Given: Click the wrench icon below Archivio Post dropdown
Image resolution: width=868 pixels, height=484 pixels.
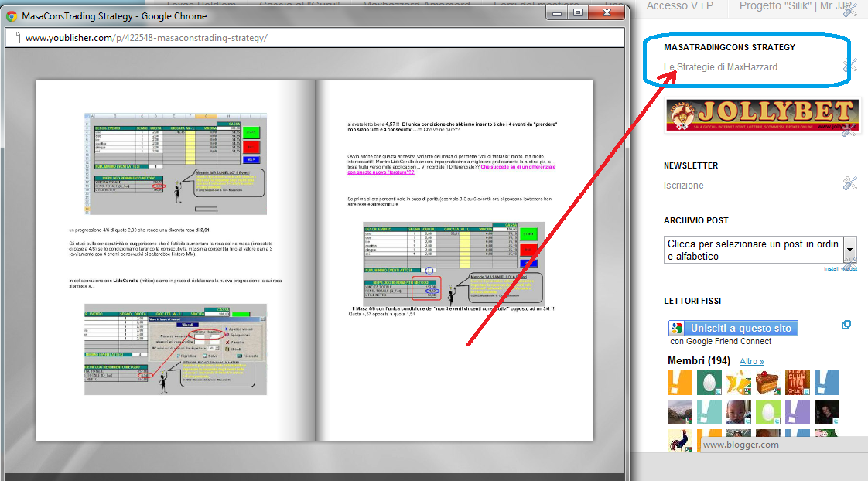Looking at the screenshot, I should pyautogui.click(x=849, y=264).
